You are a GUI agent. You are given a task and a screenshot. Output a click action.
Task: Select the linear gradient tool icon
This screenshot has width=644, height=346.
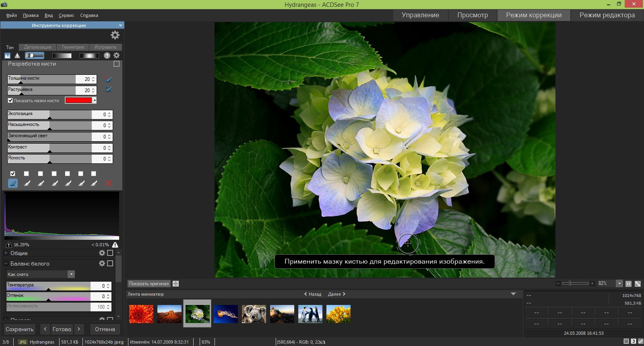(62, 56)
